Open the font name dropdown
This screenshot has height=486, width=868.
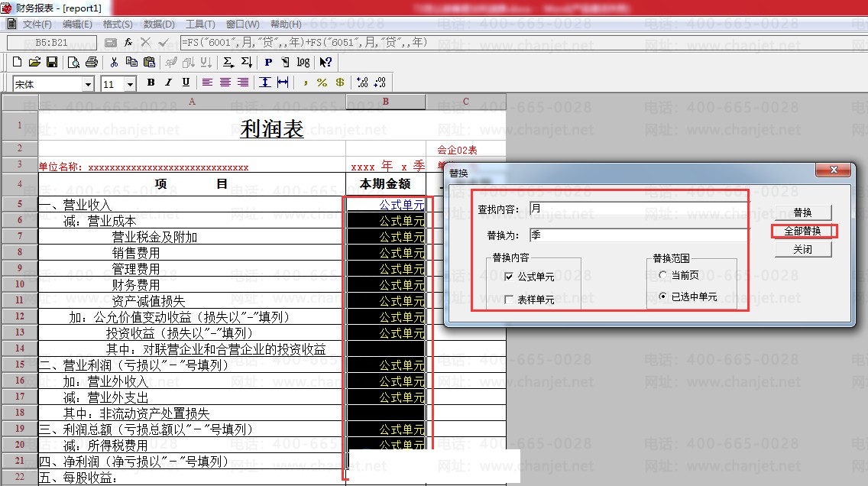coord(88,84)
